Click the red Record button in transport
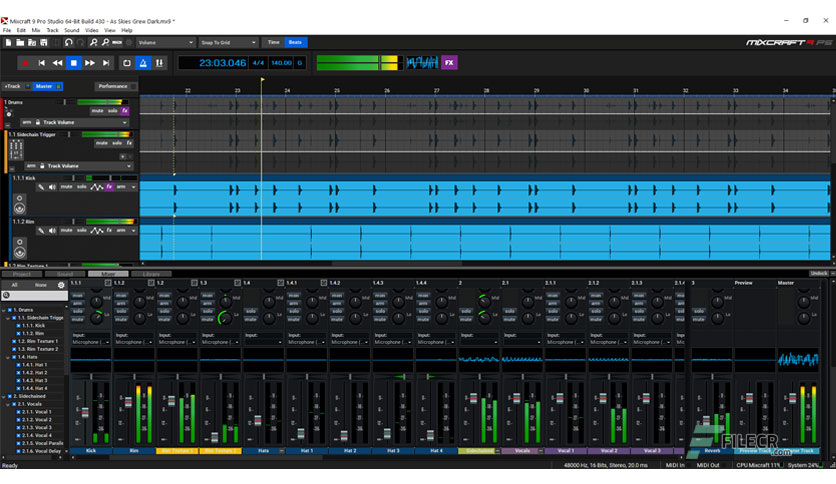 click(25, 63)
